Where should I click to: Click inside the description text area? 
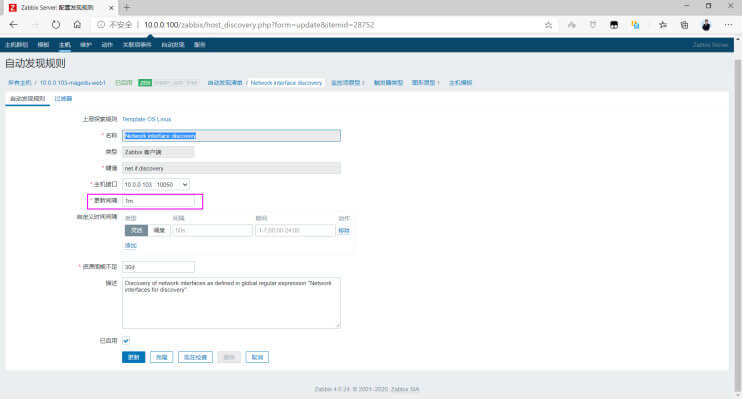click(231, 303)
